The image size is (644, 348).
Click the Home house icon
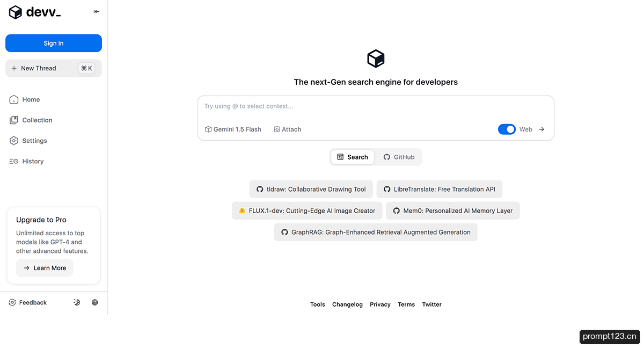pyautogui.click(x=14, y=99)
